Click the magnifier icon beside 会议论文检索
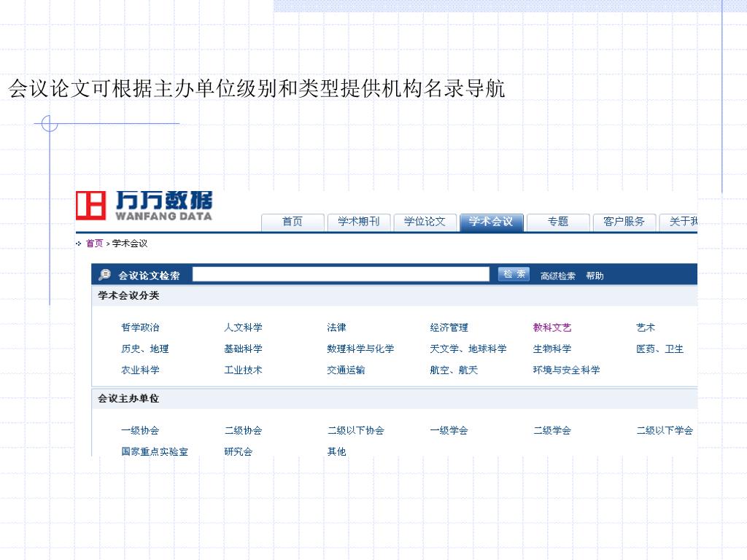Viewport: 747px width, 560px height. [104, 275]
